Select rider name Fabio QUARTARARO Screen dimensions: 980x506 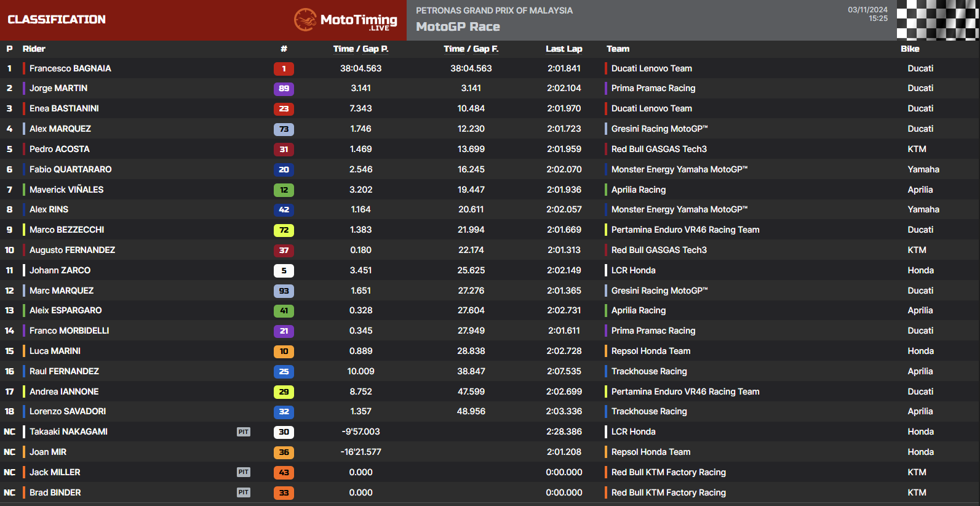[x=71, y=169]
